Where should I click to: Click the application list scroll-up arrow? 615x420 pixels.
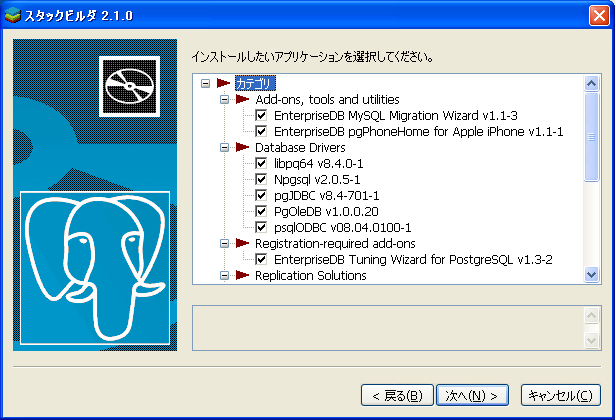pyautogui.click(x=591, y=83)
